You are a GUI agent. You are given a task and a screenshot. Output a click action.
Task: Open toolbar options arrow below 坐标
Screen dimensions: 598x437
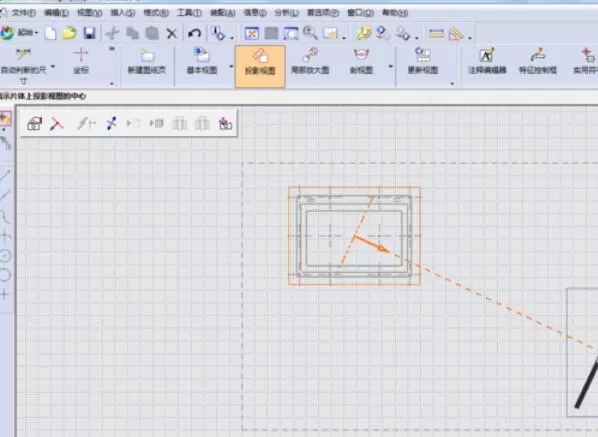click(112, 84)
